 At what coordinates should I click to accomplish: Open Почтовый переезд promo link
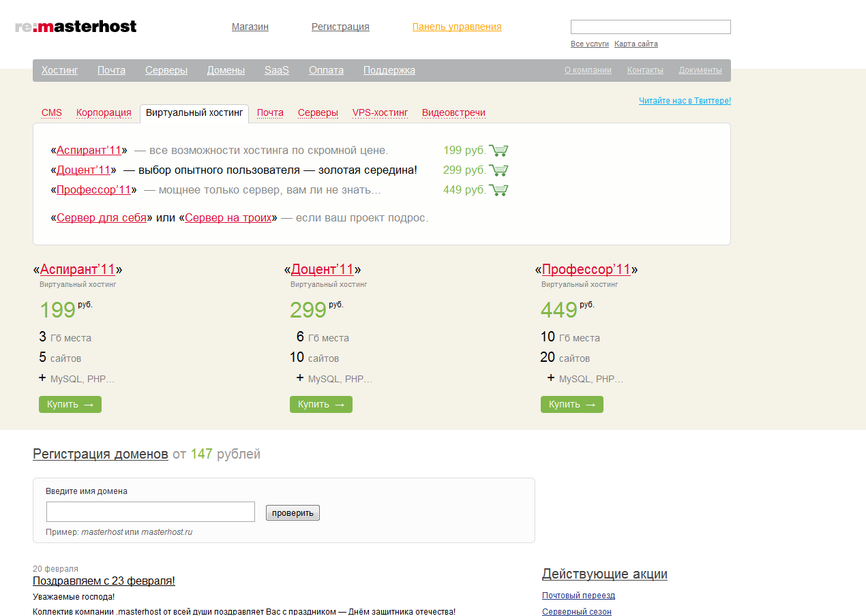coord(578,596)
